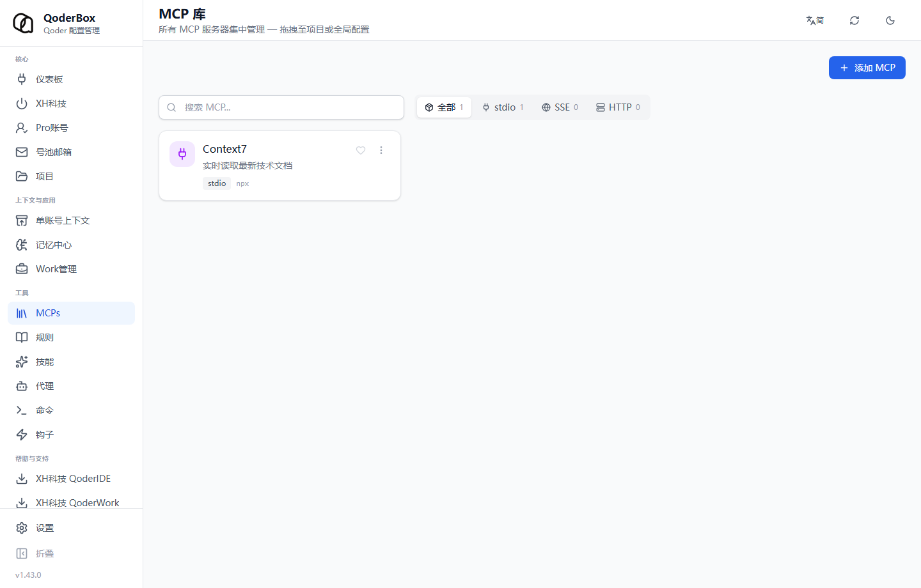Image resolution: width=921 pixels, height=588 pixels.
Task: Toggle dark mode with the moon icon
Action: click(890, 20)
